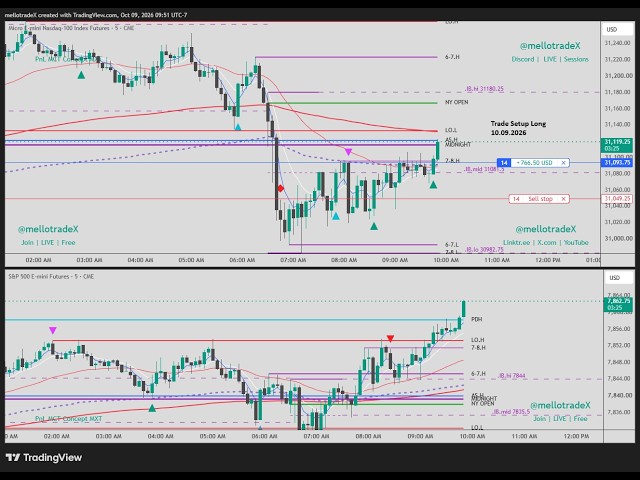
Task: Click the 31,240.00 price axis value
Action: (617, 43)
